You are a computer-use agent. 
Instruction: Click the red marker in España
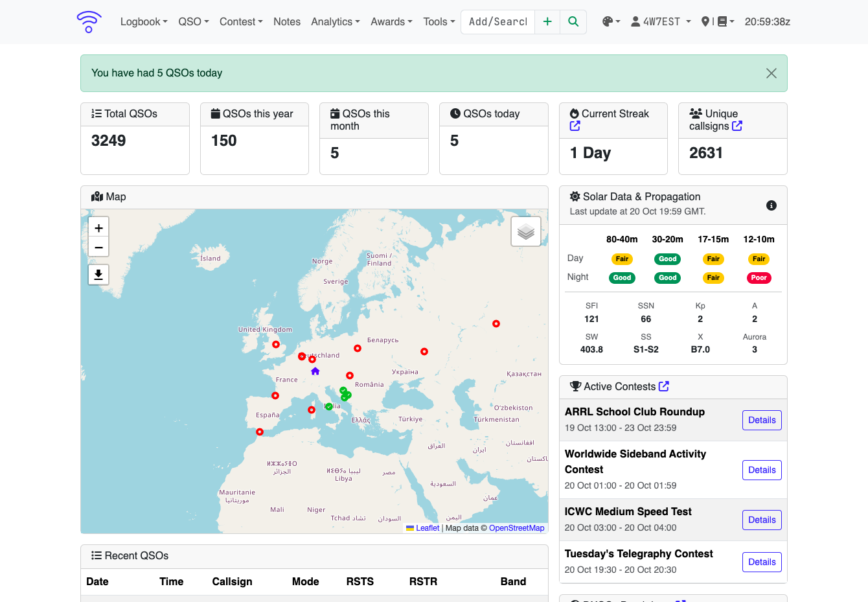point(275,396)
